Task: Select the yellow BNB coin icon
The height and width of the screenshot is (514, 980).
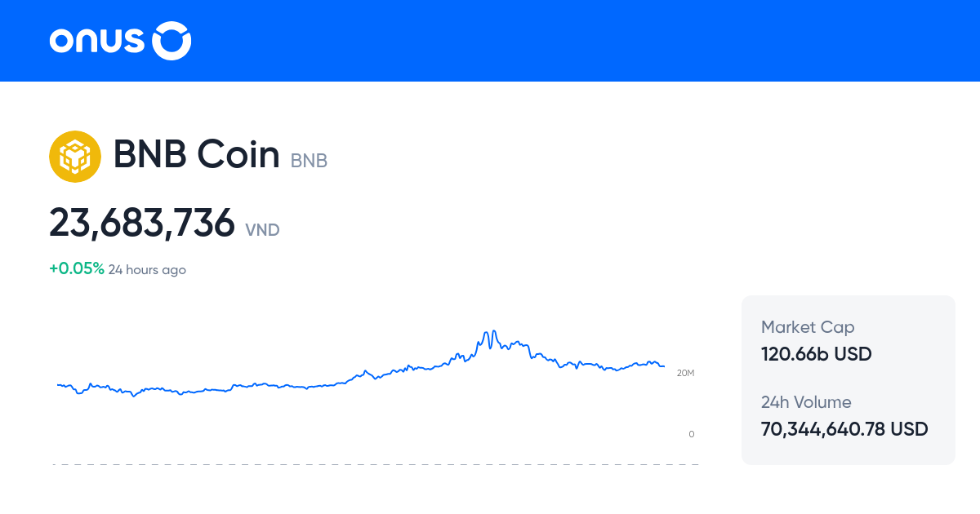Action: [x=75, y=156]
